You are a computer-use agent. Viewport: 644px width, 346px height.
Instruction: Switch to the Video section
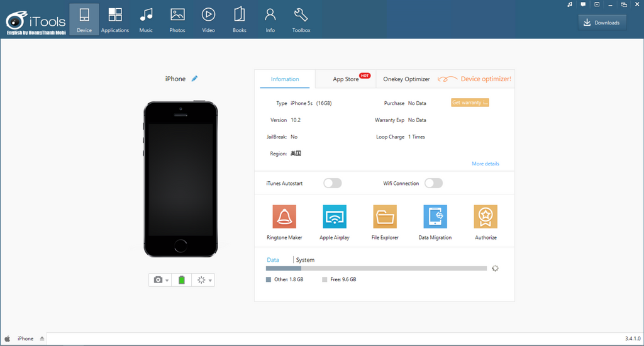pos(208,20)
